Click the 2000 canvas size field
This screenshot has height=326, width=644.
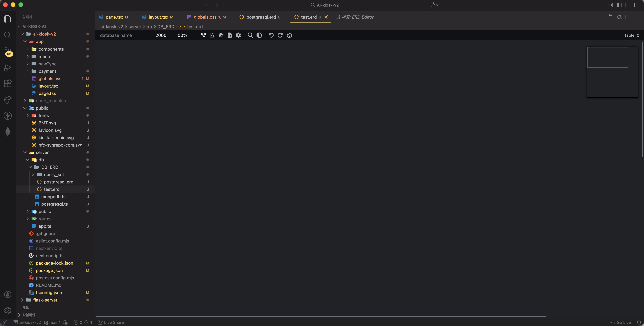click(161, 35)
